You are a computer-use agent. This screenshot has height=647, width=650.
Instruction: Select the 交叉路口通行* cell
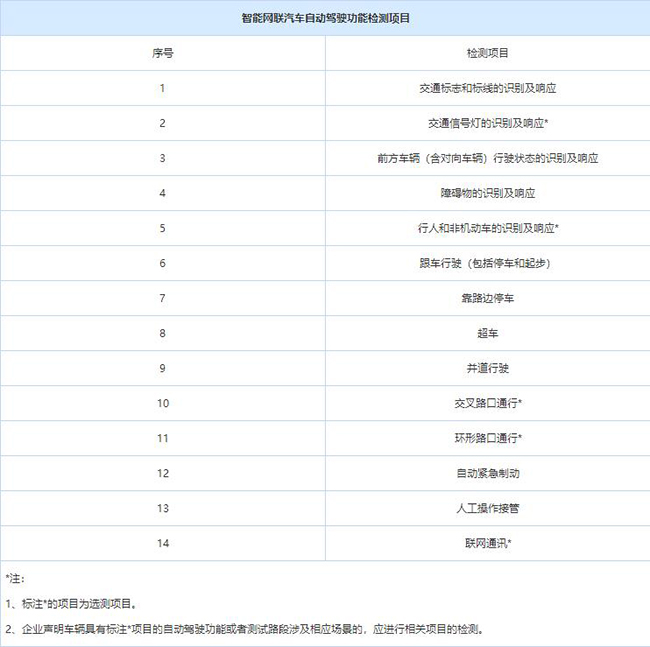pos(487,403)
